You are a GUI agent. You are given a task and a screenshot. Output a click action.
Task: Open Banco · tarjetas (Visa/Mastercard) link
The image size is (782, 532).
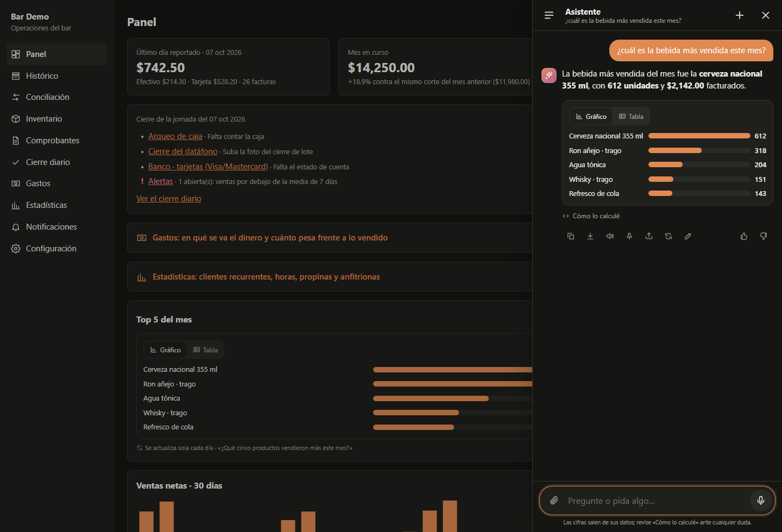(208, 167)
